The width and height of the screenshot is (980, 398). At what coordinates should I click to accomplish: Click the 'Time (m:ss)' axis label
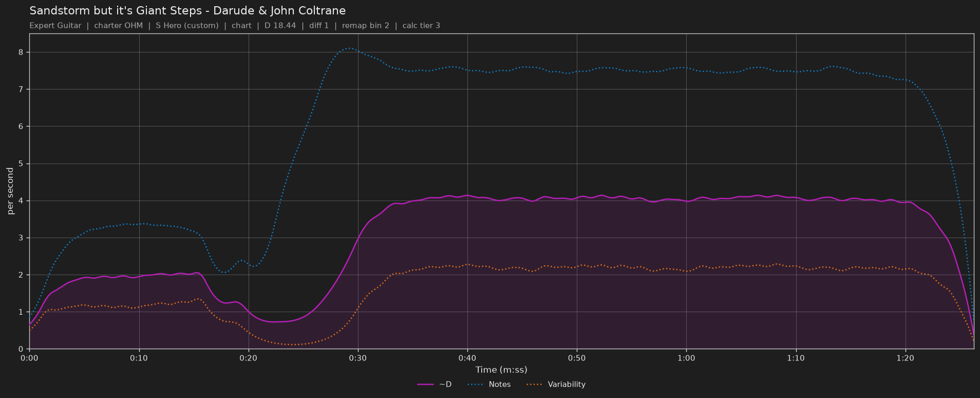pyautogui.click(x=501, y=370)
